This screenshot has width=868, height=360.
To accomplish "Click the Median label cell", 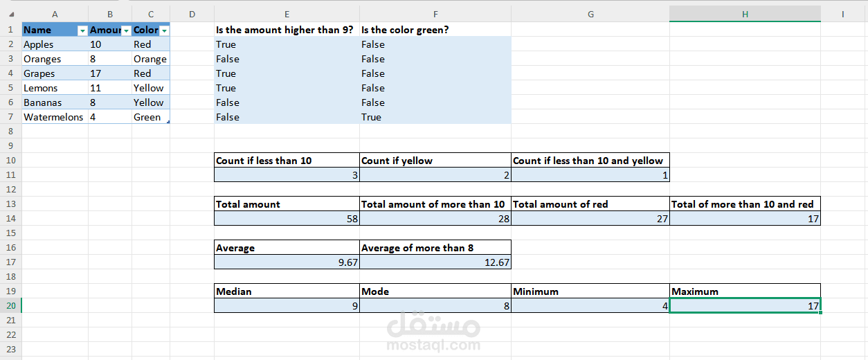I will point(287,291).
